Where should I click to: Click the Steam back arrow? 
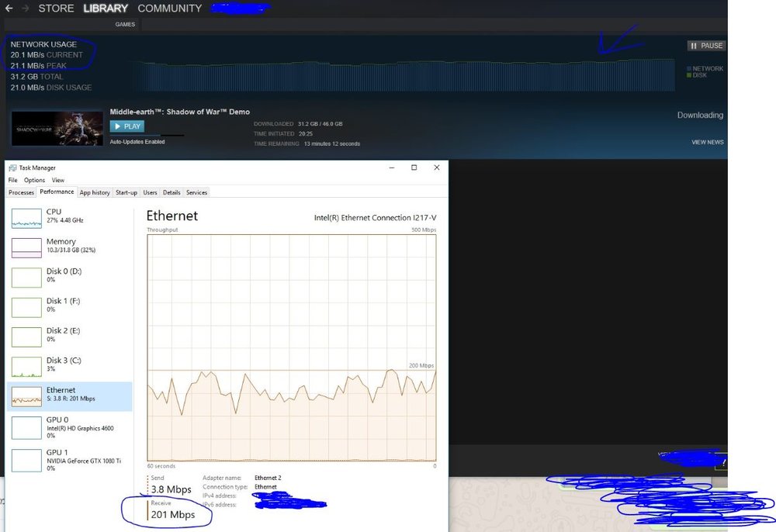pos(9,9)
